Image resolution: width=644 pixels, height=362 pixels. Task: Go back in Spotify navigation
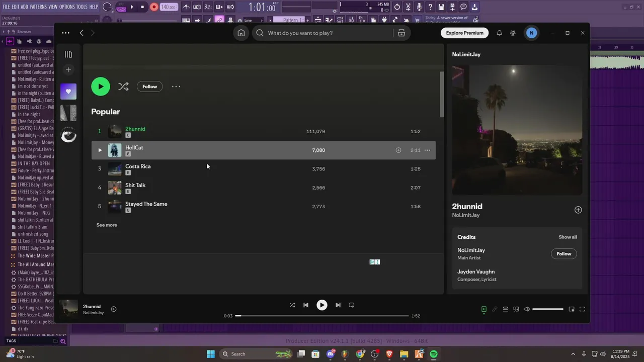(82, 33)
